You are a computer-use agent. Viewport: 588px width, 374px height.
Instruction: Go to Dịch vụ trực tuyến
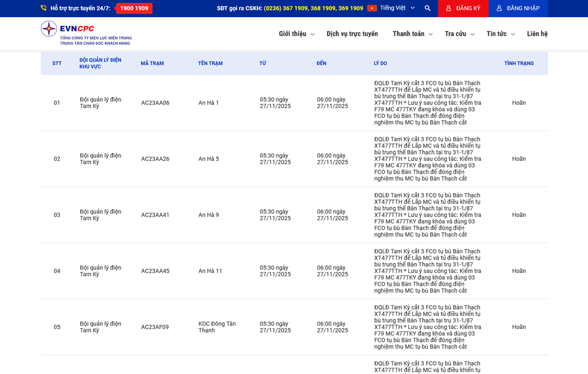tap(352, 34)
